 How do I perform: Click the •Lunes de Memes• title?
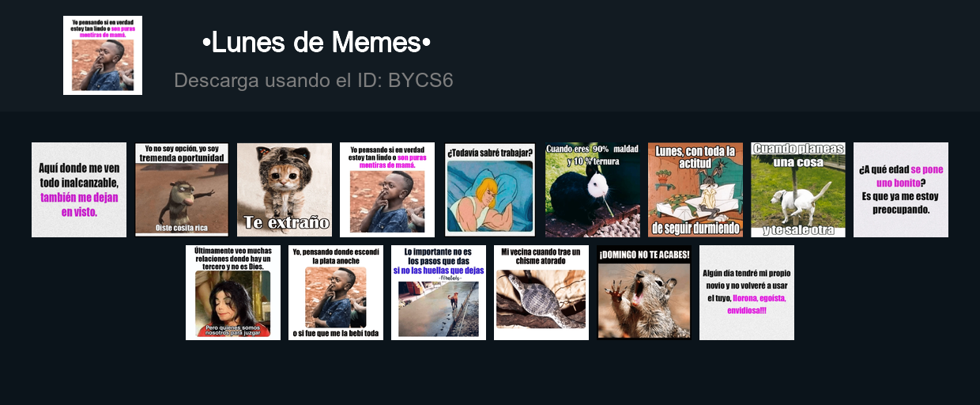pos(316,43)
